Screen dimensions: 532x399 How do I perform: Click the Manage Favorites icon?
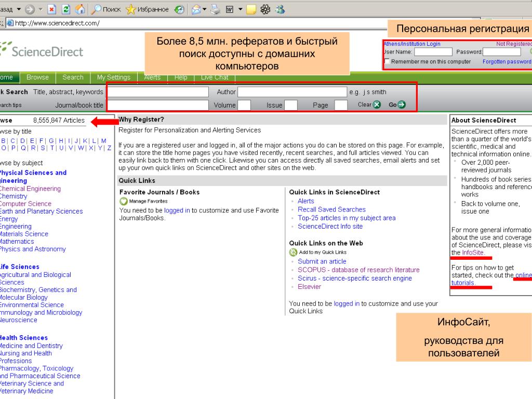pyautogui.click(x=124, y=201)
